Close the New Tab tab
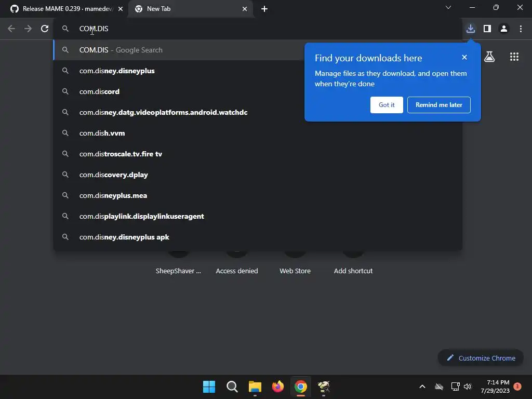This screenshot has height=399, width=532. (245, 9)
